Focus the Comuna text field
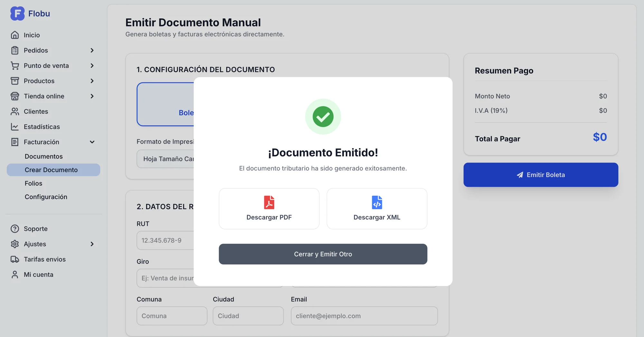Image resolution: width=644 pixels, height=337 pixels. click(172, 316)
